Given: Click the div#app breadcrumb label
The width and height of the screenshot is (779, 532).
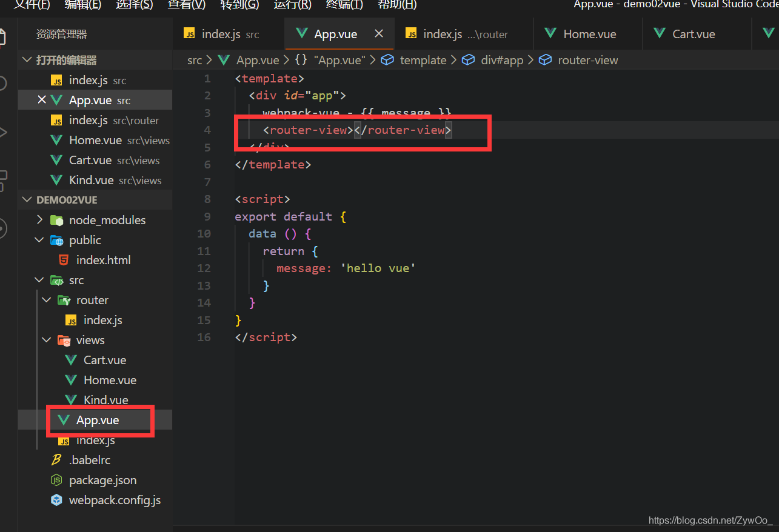Looking at the screenshot, I should 502,60.
